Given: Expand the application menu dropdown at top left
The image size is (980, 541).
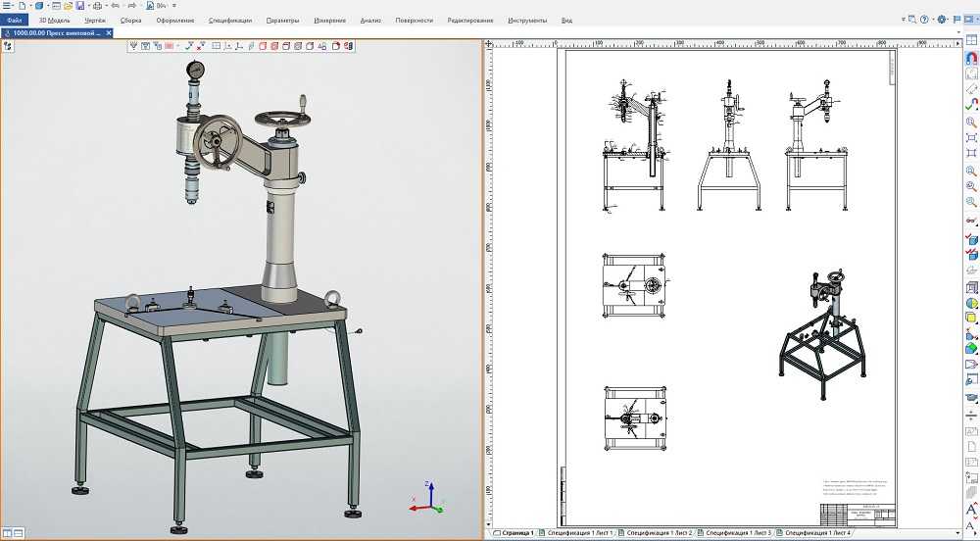Looking at the screenshot, I should tap(9, 6).
